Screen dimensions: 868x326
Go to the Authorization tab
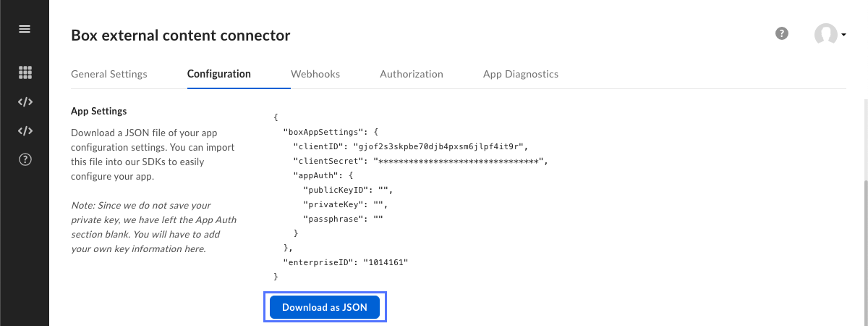(412, 74)
